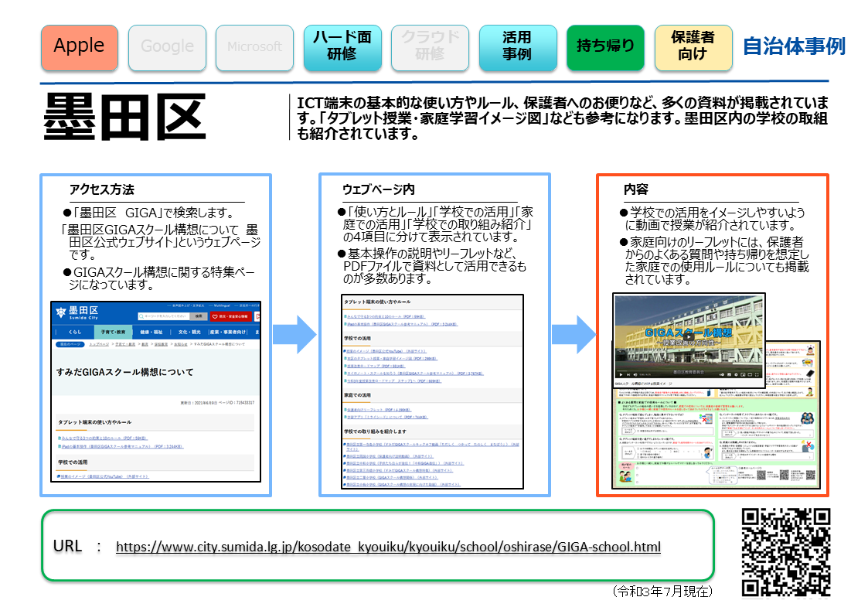
Task: Click 家庭での活用 heading in middle screenshot
Action: coord(358,395)
